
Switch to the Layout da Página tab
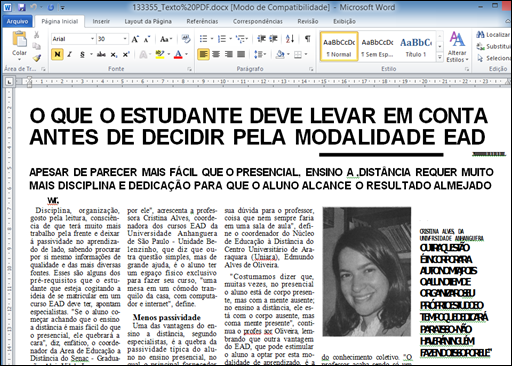[x=148, y=21]
